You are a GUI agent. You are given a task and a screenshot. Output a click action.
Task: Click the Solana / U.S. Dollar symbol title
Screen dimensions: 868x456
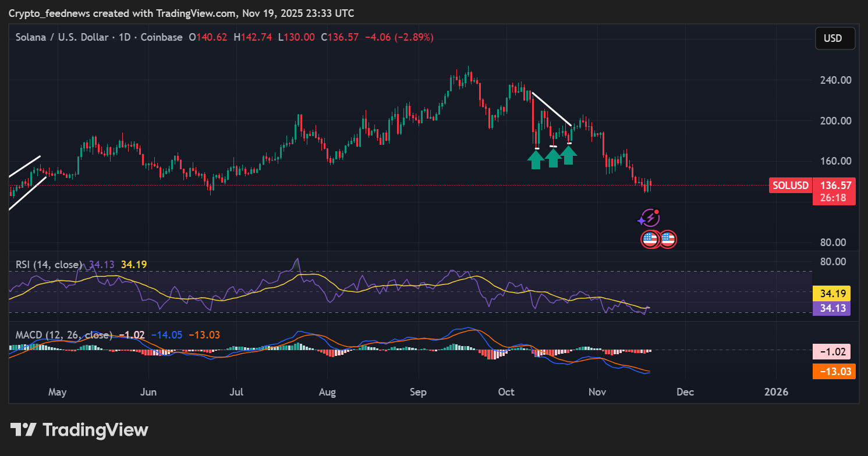65,37
